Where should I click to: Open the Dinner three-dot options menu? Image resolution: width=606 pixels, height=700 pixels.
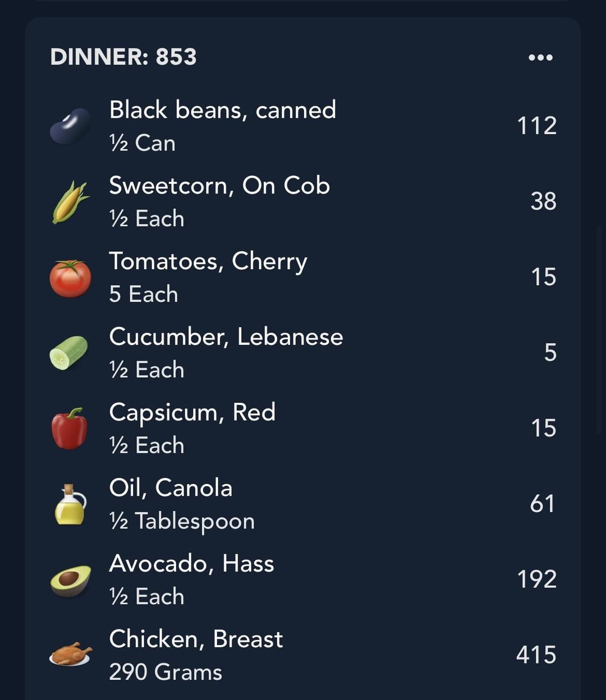coord(540,57)
